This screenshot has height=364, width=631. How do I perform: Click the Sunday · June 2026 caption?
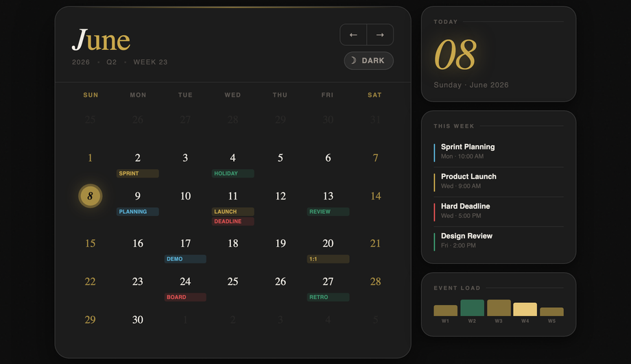pyautogui.click(x=471, y=85)
